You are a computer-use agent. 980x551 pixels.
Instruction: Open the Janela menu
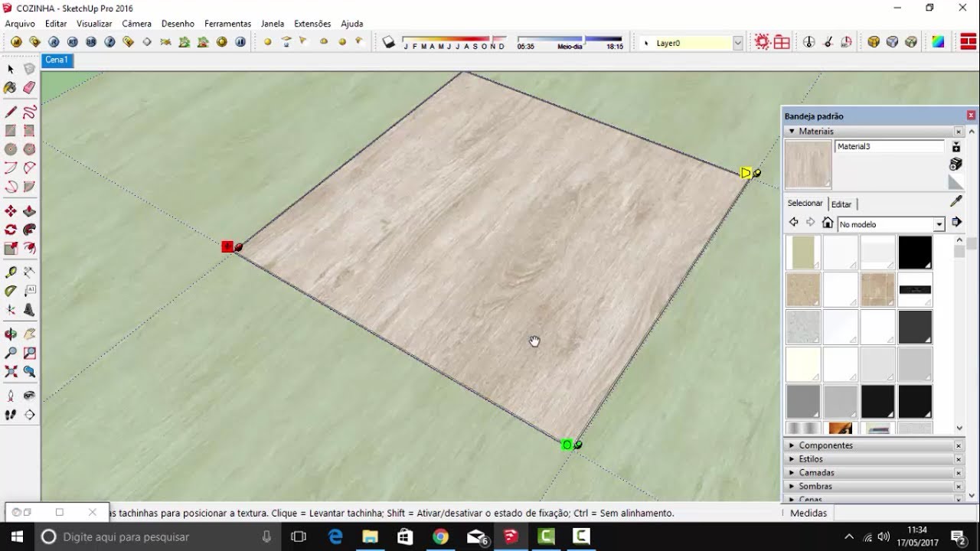pyautogui.click(x=273, y=24)
